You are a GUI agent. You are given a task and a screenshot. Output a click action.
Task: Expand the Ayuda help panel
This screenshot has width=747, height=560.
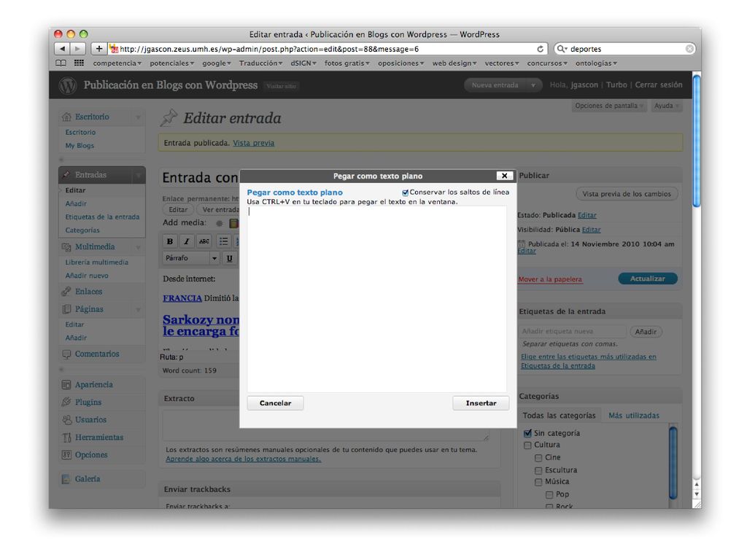pos(666,106)
